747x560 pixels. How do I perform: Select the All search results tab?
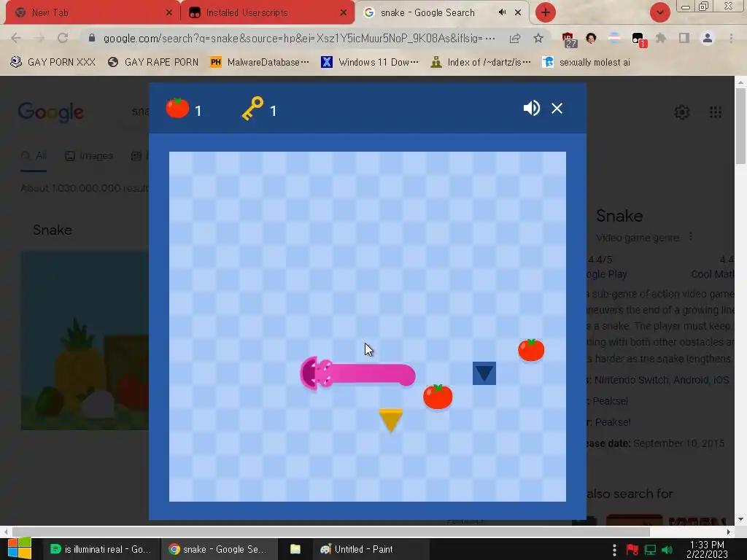[34, 156]
